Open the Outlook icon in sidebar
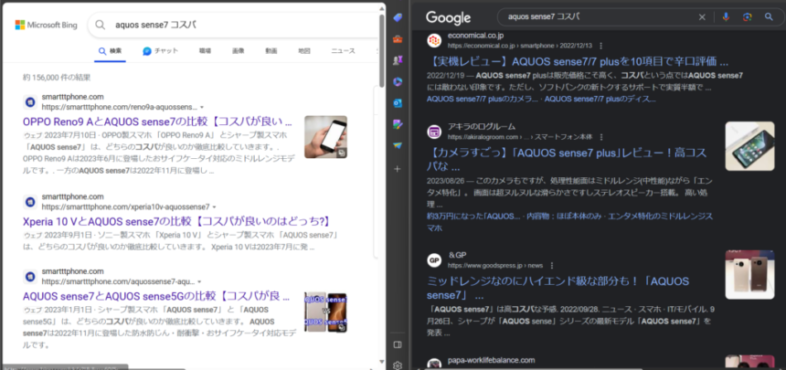 398,103
